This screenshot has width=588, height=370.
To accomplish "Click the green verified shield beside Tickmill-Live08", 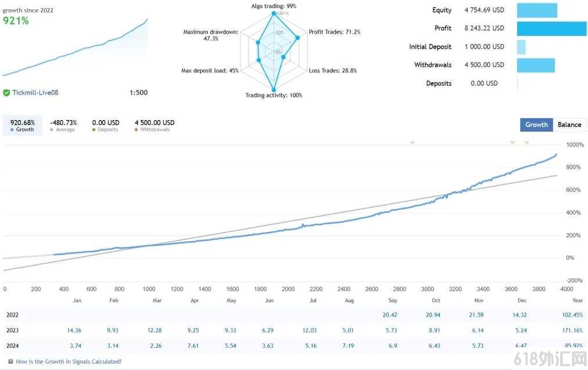I will (6, 93).
